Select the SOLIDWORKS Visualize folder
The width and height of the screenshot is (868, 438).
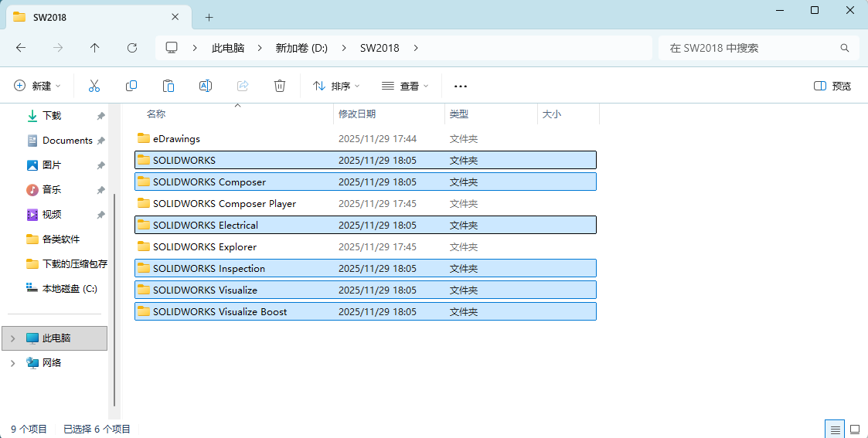tap(366, 290)
